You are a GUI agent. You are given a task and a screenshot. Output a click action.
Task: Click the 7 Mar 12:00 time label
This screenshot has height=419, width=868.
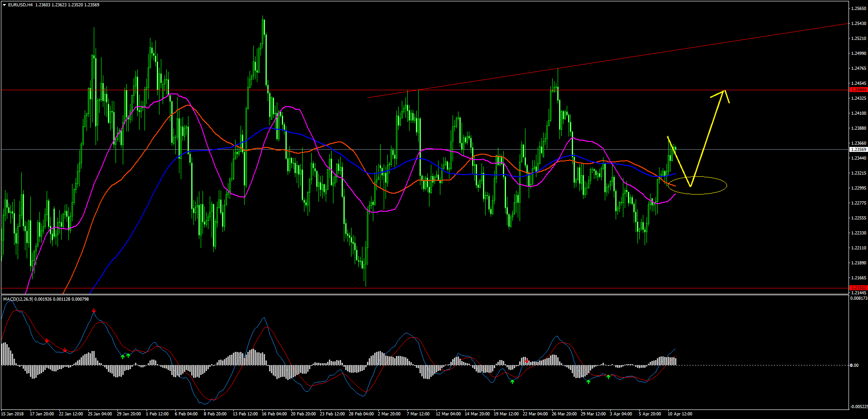(x=418, y=414)
